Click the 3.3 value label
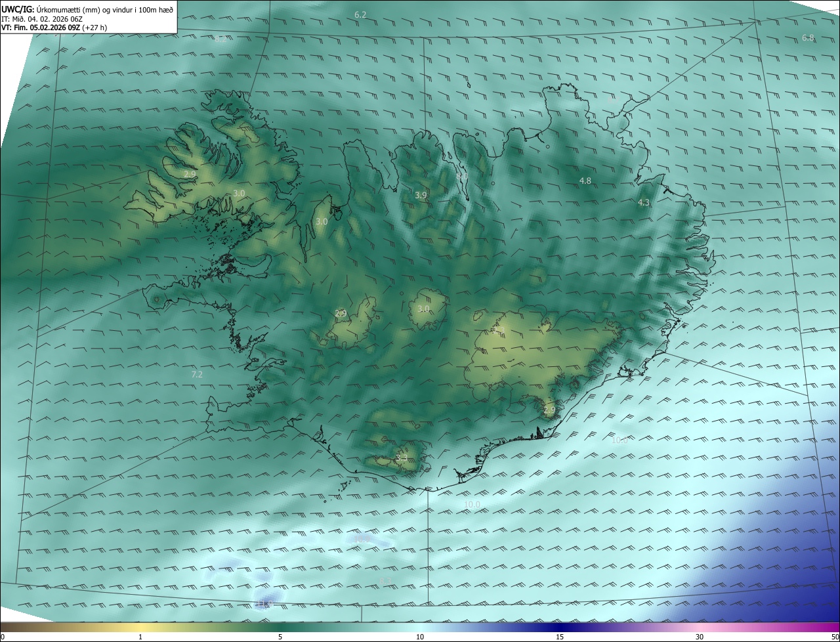This screenshot has height=642, width=840. pos(402,458)
